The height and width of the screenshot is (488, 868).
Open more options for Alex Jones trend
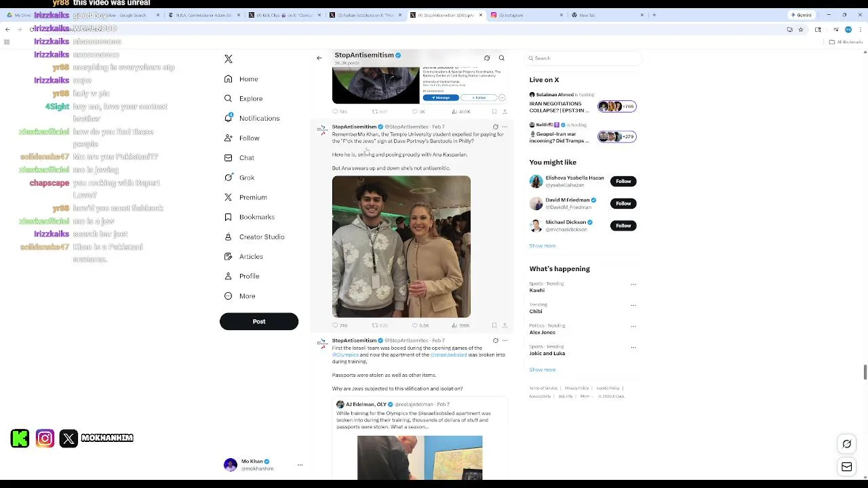[x=633, y=326]
